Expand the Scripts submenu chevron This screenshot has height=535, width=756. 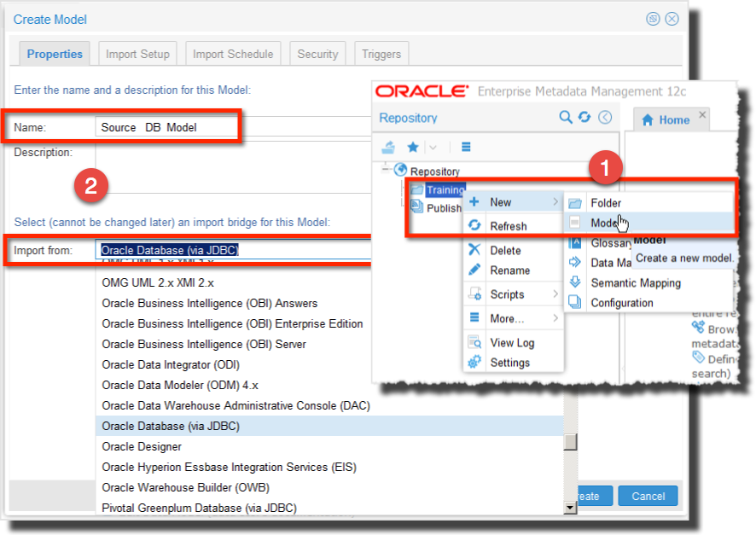coord(555,294)
